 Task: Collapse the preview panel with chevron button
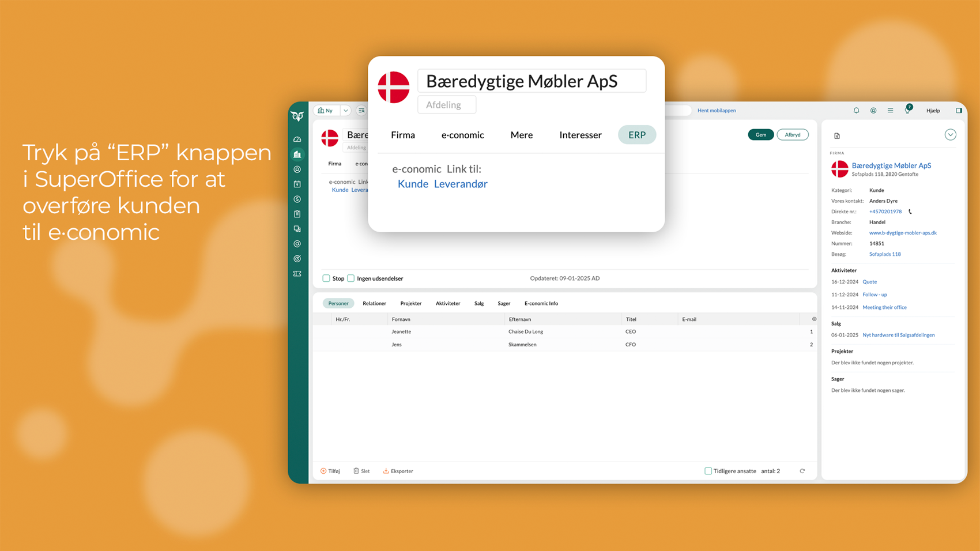[950, 135]
